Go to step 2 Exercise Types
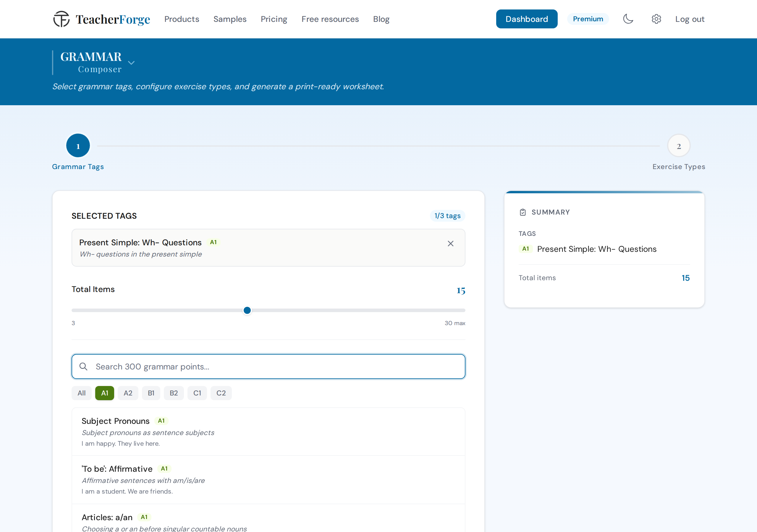 pos(679,145)
